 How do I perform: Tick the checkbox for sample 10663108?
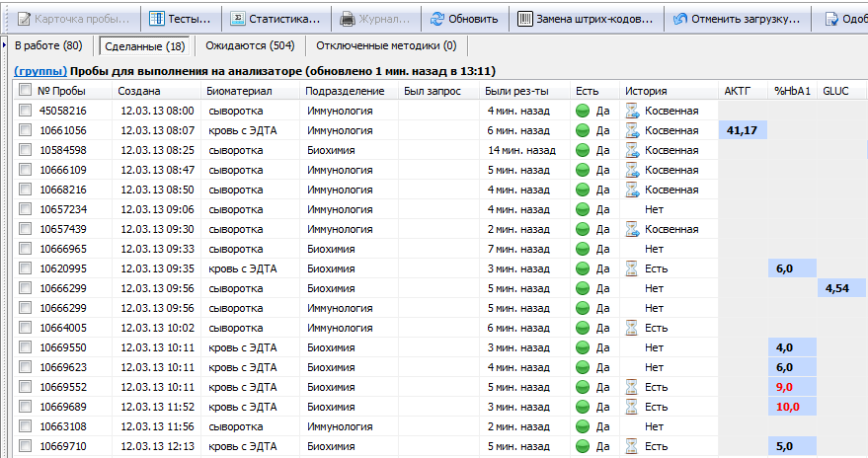(x=25, y=426)
